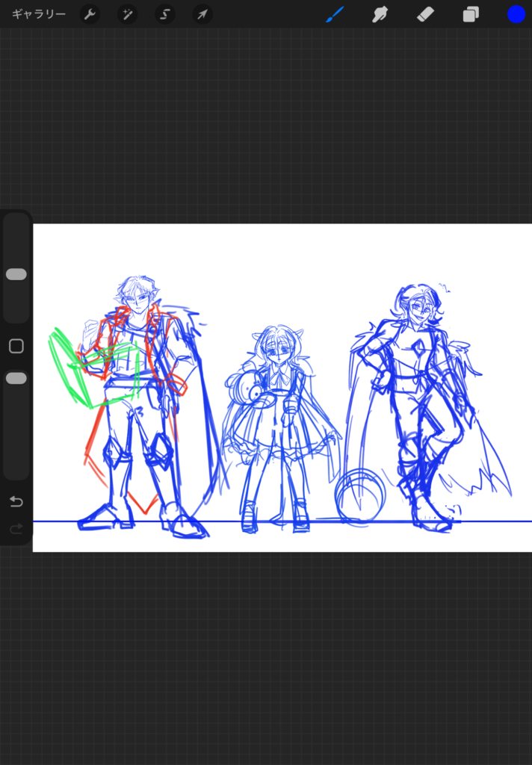Open the Layers panel
This screenshot has width=532, height=765.
point(471,14)
